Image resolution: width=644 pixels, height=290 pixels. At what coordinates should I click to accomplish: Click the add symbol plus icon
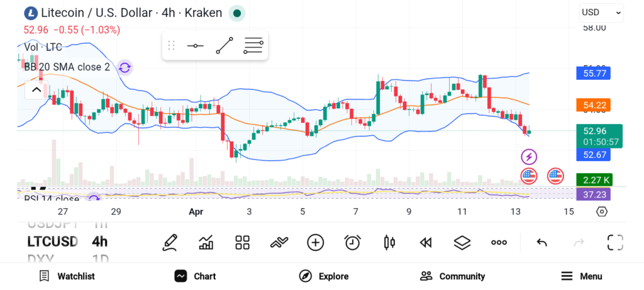point(315,242)
